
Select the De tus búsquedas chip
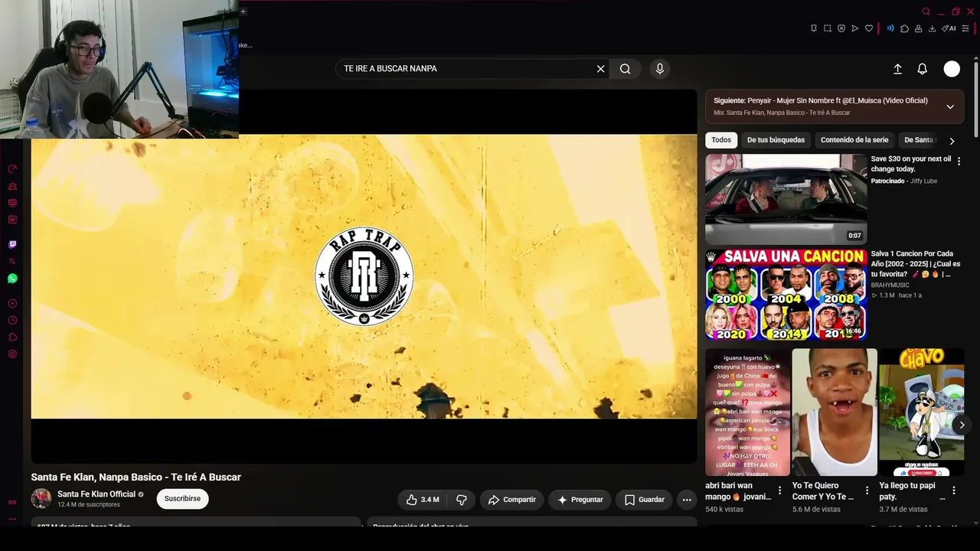(x=776, y=140)
